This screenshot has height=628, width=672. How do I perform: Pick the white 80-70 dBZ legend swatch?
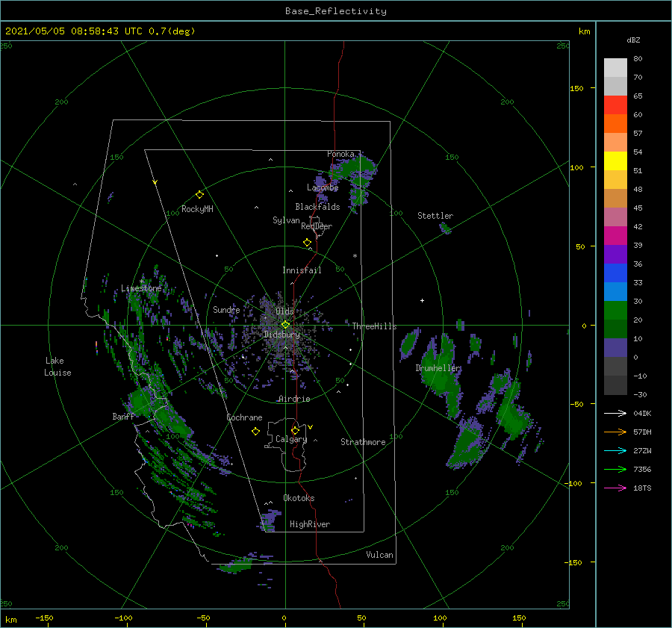click(615, 68)
